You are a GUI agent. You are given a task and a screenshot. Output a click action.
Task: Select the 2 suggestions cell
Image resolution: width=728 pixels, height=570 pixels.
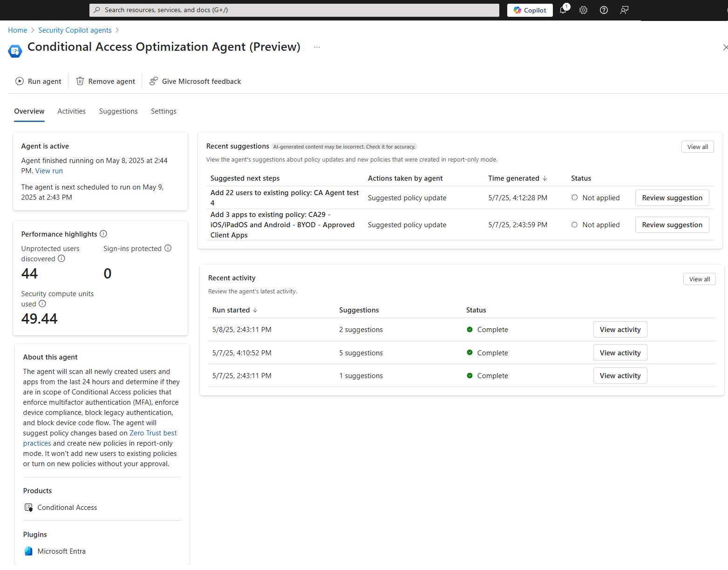pyautogui.click(x=361, y=330)
